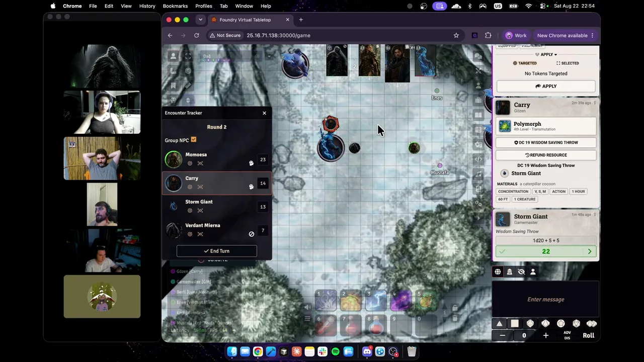Viewport: 644px width, 362px height.
Task: Expand the APPLY dropdown heading
Action: tap(546, 54)
